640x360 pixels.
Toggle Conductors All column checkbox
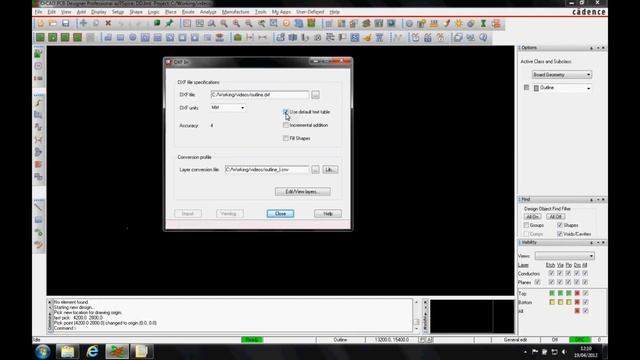point(585,273)
